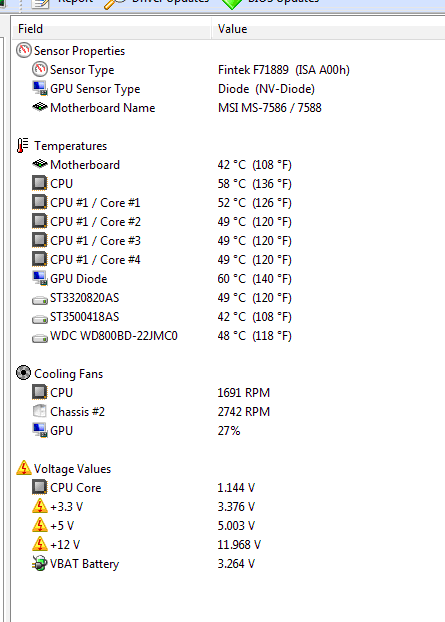Click the CPU #1 / Core #2 icon
The height and width of the screenshot is (622, 445).
click(x=40, y=221)
